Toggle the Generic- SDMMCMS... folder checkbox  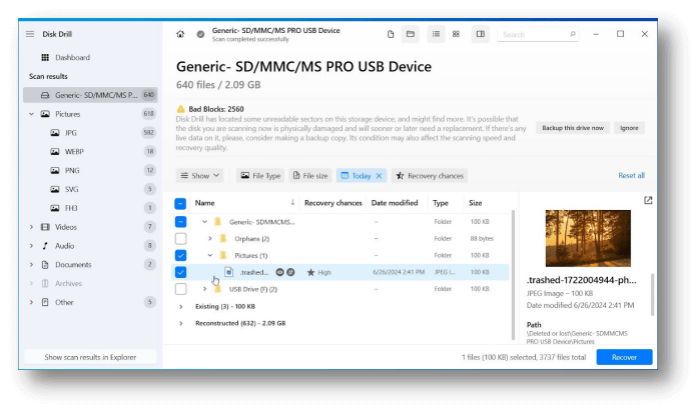(180, 222)
